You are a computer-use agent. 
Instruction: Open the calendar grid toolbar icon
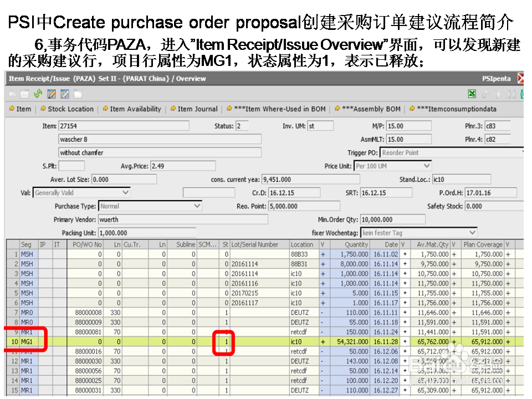[24, 94]
